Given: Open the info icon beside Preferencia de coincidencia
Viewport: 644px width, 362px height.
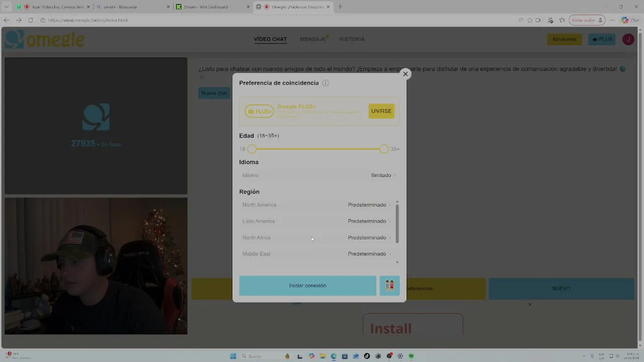Looking at the screenshot, I should tap(326, 83).
